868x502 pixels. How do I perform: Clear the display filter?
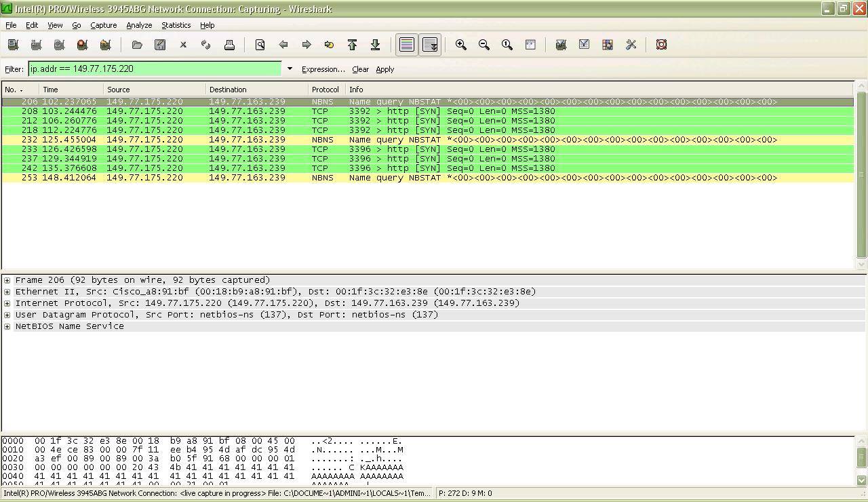pos(360,69)
